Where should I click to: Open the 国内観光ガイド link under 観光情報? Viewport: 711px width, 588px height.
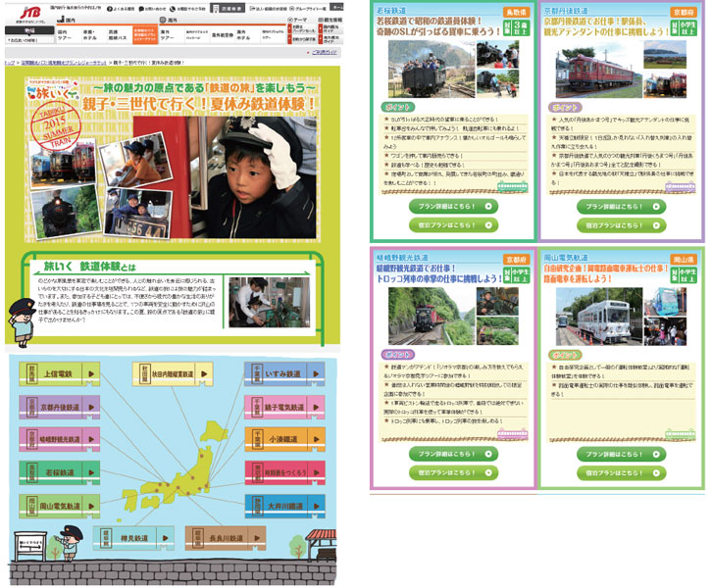point(331,29)
